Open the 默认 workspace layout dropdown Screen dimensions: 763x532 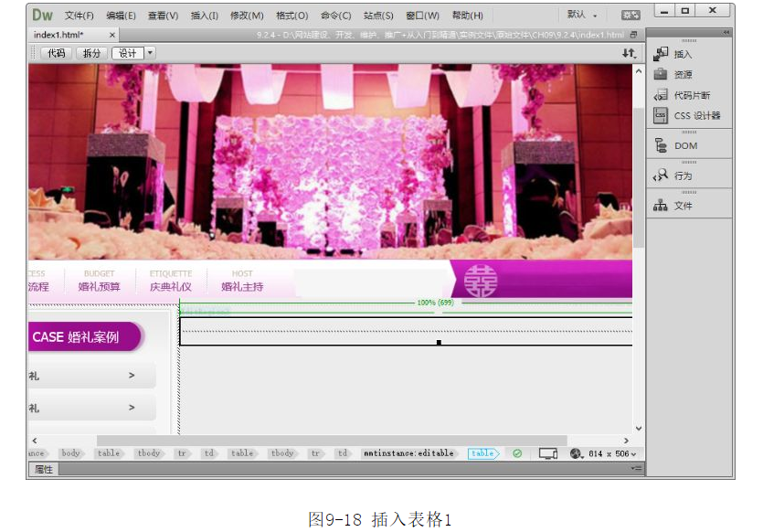(582, 15)
